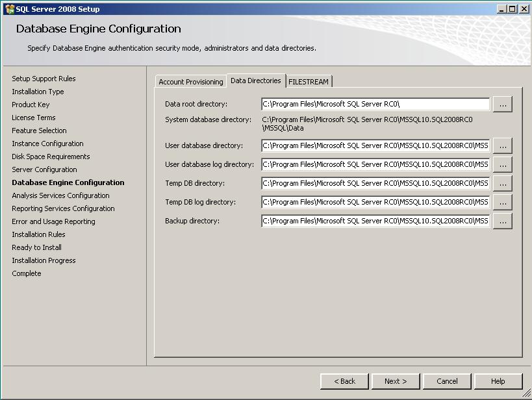Proceed with the Next button
Viewport: 532px width, 400px height.
[x=396, y=381]
